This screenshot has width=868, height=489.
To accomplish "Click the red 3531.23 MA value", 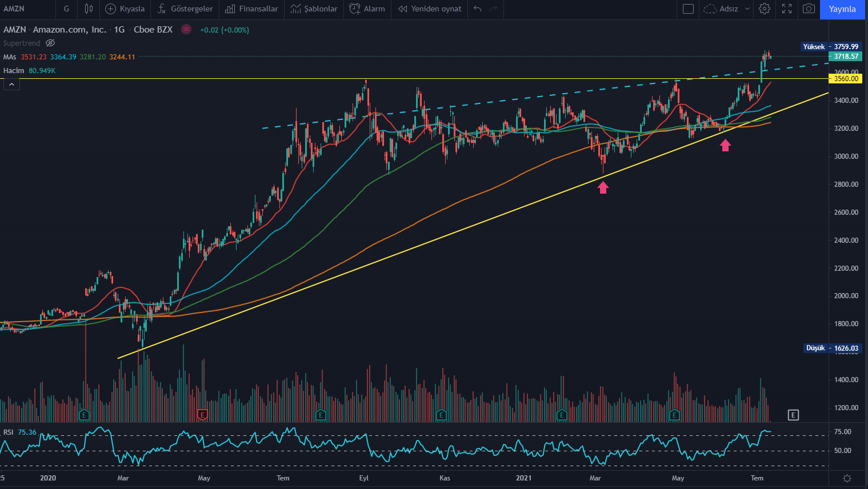I will (x=34, y=57).
